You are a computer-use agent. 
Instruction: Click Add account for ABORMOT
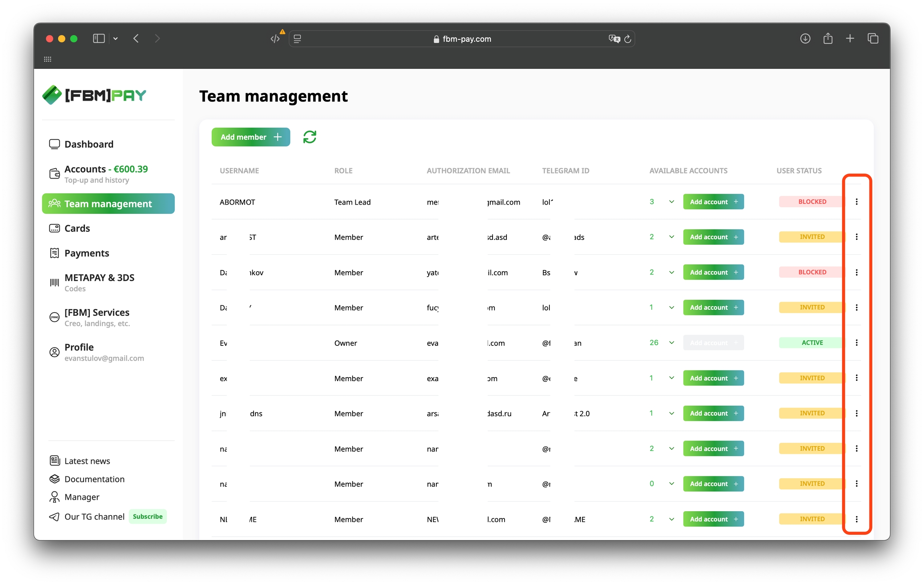click(713, 202)
